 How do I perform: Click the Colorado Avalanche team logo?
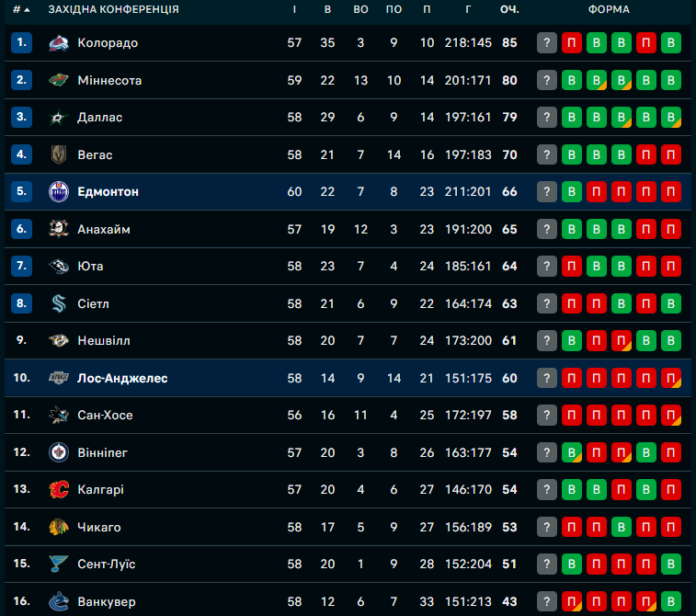pyautogui.click(x=59, y=43)
